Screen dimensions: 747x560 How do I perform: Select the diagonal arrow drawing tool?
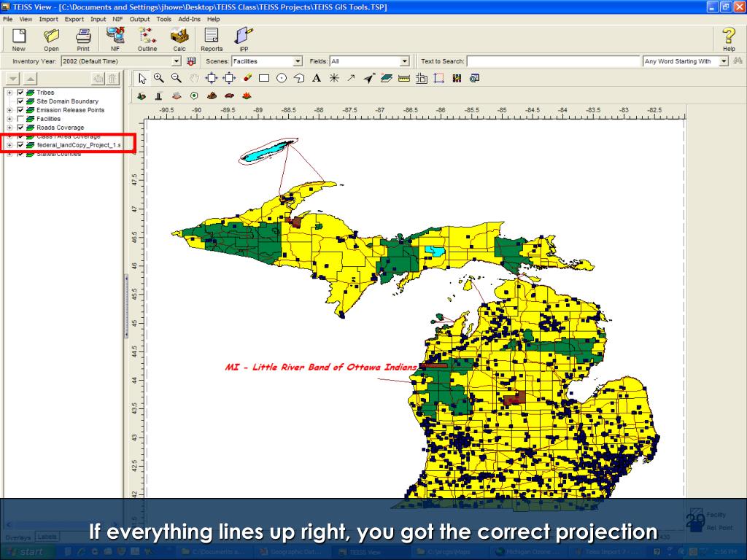351,78
